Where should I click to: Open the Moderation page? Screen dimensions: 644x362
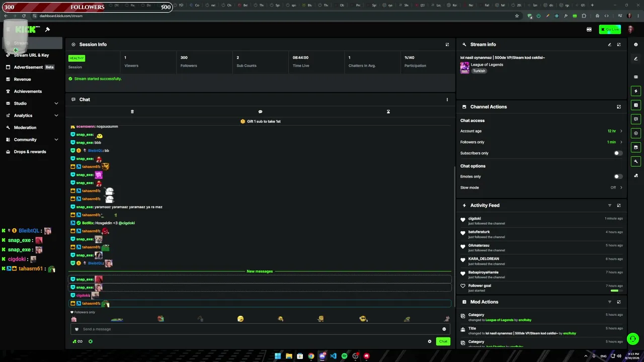32,128
